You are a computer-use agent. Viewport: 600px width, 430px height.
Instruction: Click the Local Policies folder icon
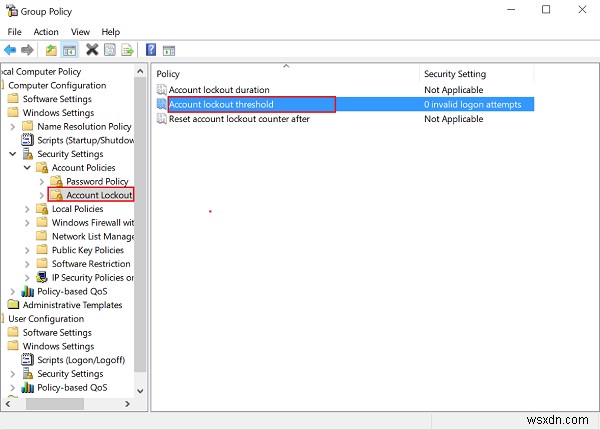[42, 208]
